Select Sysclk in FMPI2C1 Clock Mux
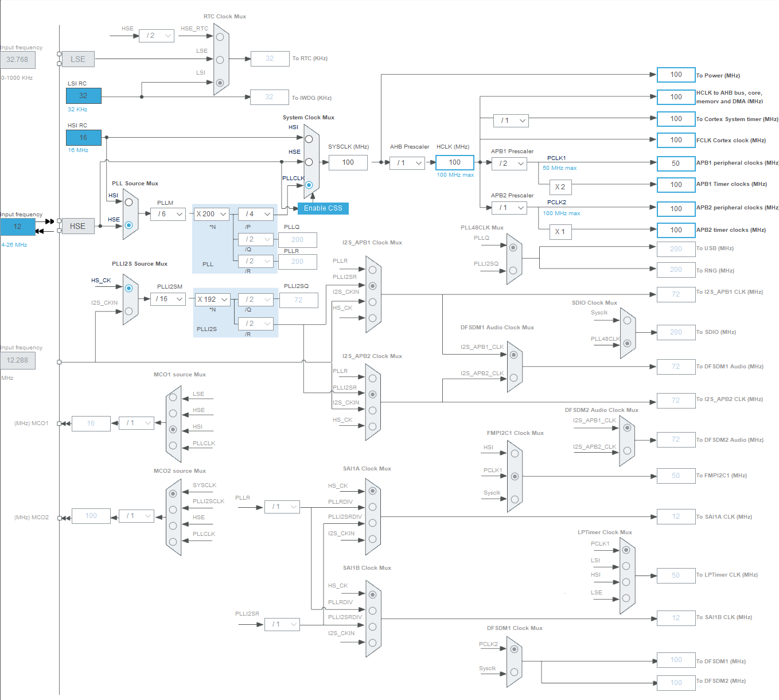This screenshot has width=779, height=700. point(515,499)
